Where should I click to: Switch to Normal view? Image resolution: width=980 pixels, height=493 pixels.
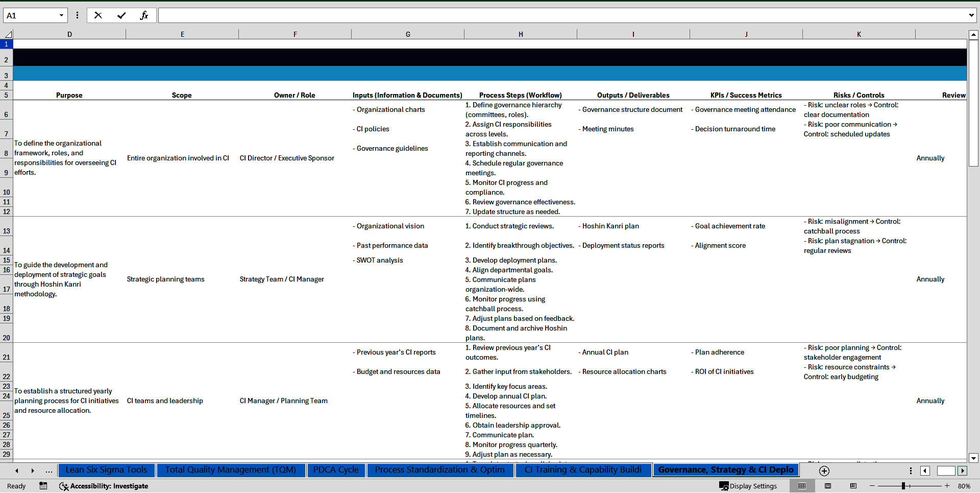click(x=802, y=486)
